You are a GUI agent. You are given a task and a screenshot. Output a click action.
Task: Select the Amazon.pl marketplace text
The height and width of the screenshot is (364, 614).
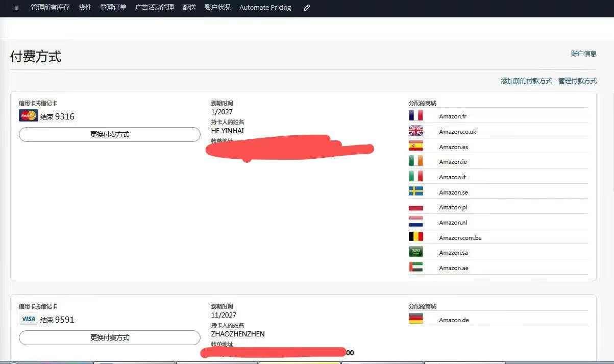tap(453, 207)
